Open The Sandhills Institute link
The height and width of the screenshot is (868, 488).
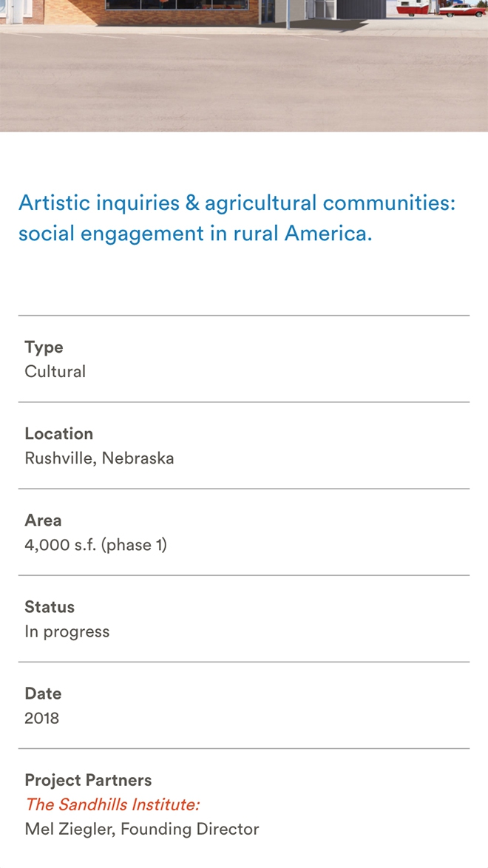point(112,804)
